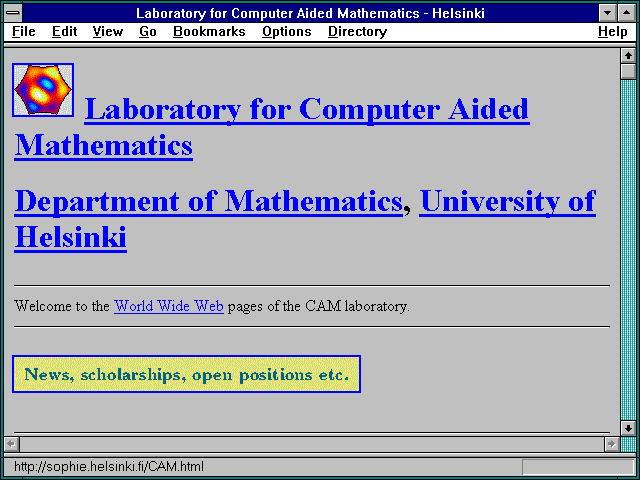Image resolution: width=640 pixels, height=480 pixels.
Task: Open the Options menu
Action: [287, 31]
